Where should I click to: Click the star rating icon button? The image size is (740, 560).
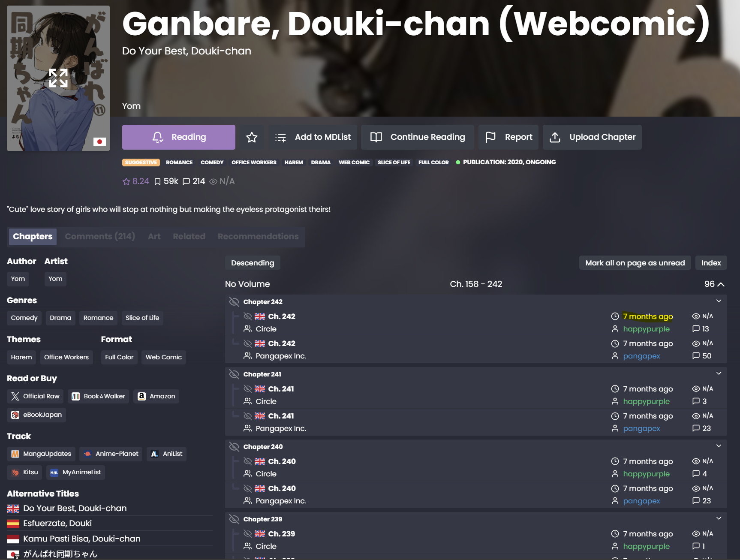click(x=252, y=137)
